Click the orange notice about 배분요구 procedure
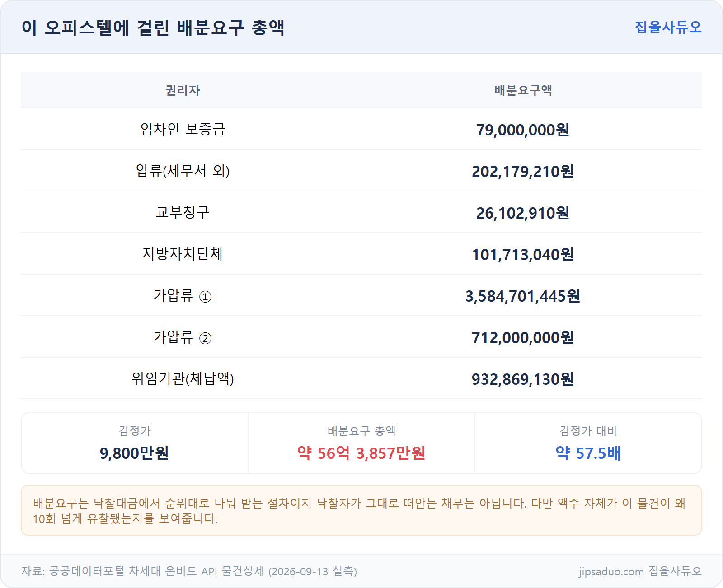 (x=361, y=511)
